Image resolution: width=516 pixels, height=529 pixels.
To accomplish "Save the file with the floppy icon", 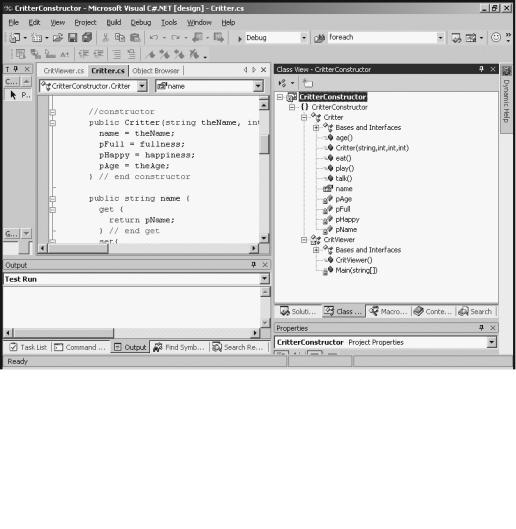I will point(72,37).
